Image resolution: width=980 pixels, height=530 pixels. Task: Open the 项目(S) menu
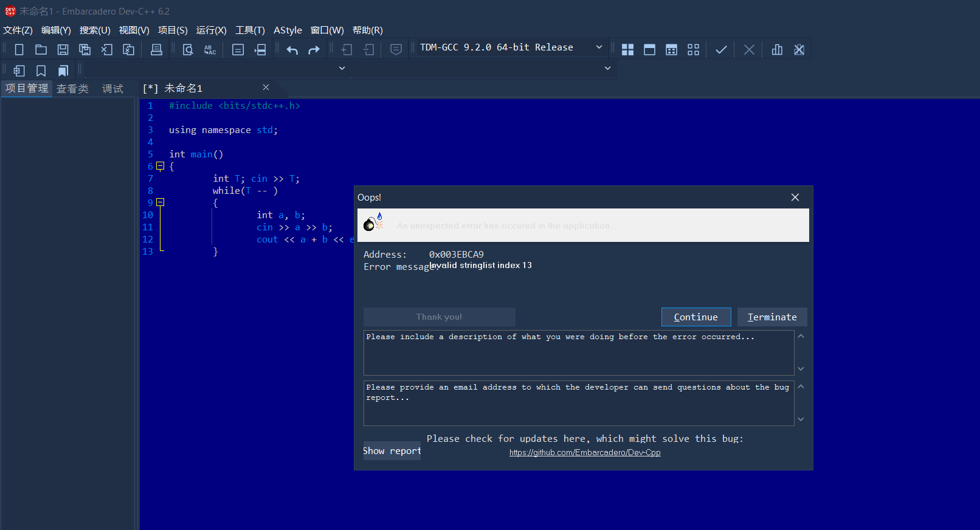173,30
